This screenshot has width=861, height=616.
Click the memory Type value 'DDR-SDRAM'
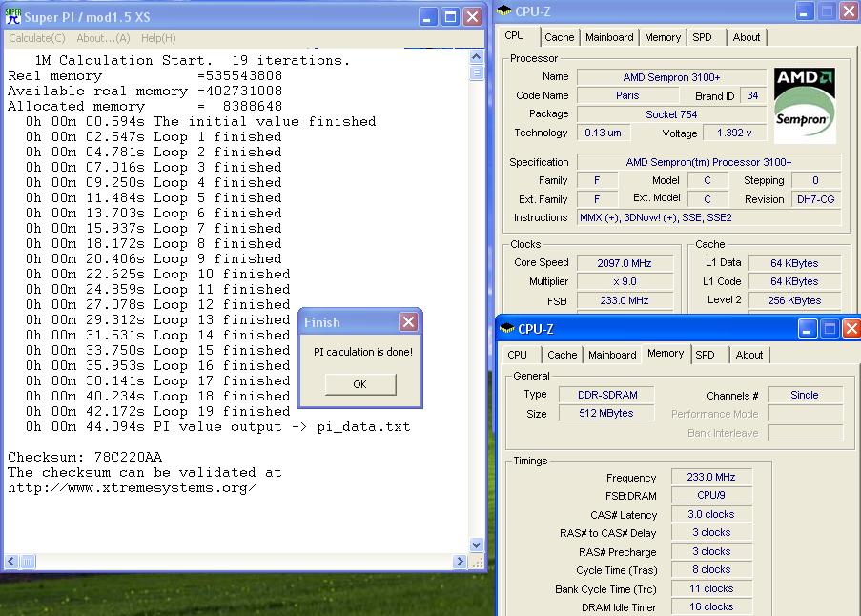pyautogui.click(x=606, y=395)
